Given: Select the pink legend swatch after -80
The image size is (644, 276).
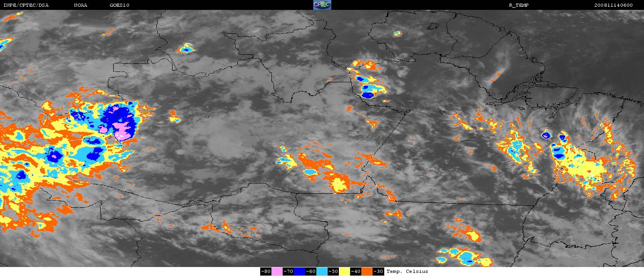Looking at the screenshot, I should pyautogui.click(x=277, y=272).
